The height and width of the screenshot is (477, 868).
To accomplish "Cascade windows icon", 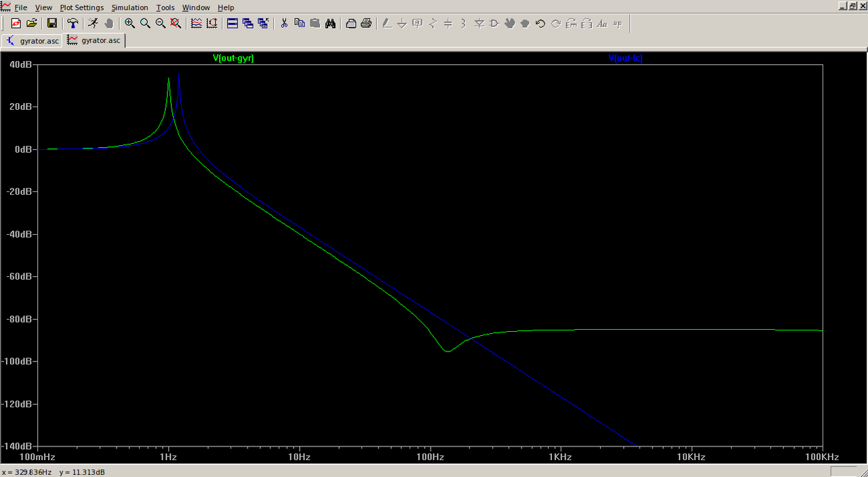I will (x=248, y=23).
